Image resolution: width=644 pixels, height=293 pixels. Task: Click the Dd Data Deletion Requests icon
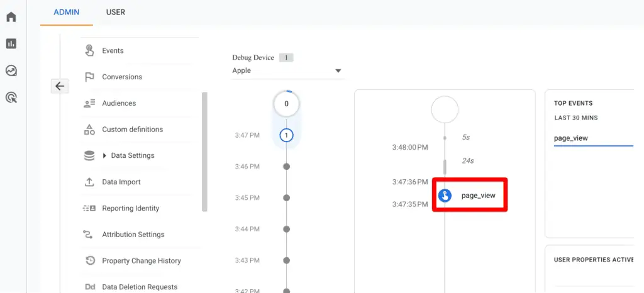coord(89,287)
